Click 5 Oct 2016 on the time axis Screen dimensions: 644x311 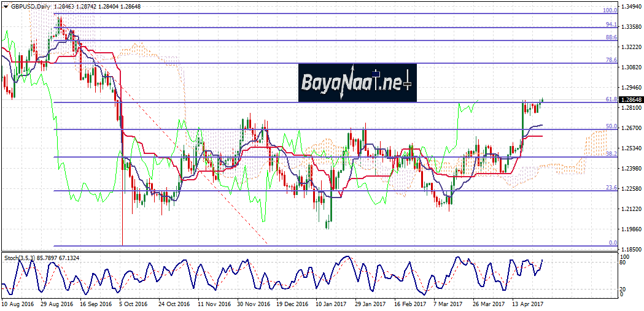point(133,304)
